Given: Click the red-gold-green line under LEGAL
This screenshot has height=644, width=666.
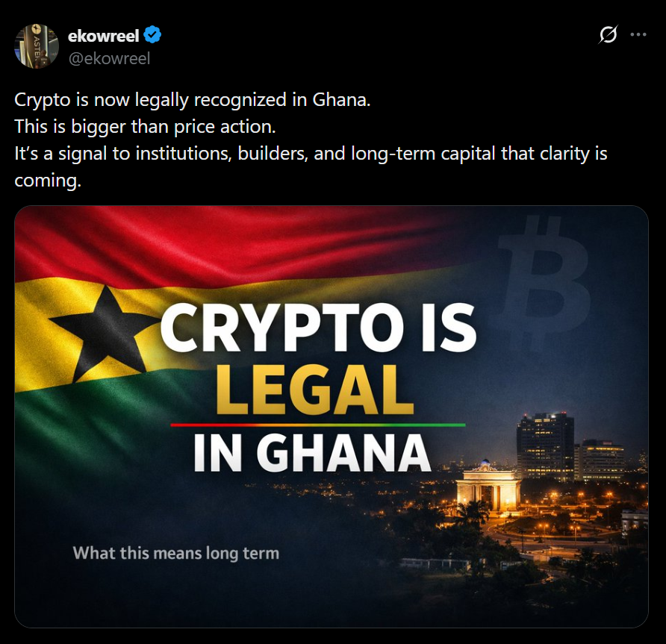Looking at the screenshot, I should (x=317, y=425).
